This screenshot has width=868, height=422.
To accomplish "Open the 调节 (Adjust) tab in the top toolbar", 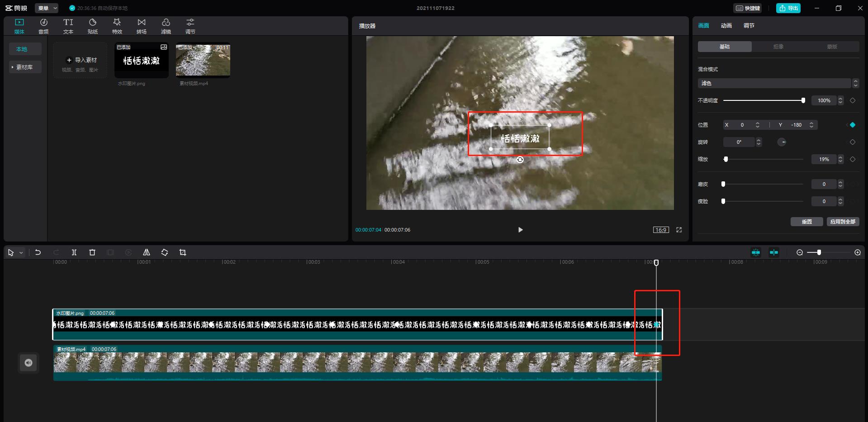I will 190,26.
